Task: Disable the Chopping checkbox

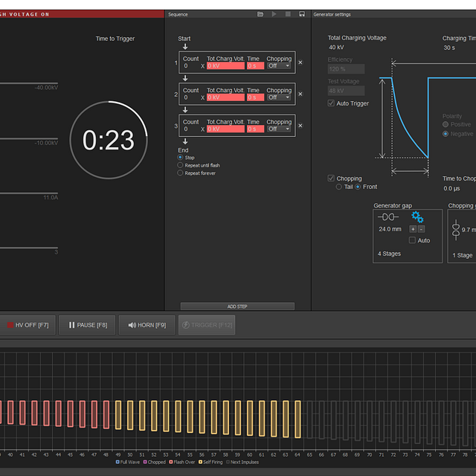Action: point(332,178)
